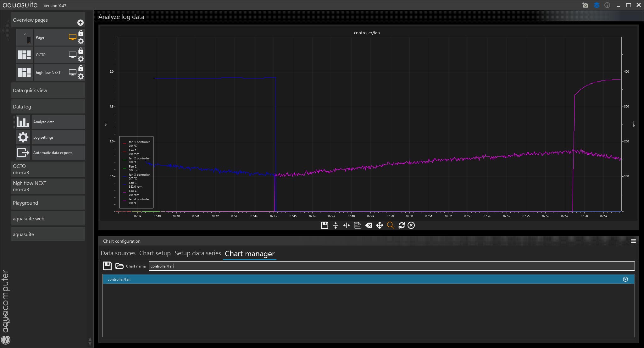Select the orange magnifier zoom tool
644x348 pixels.
pos(391,225)
